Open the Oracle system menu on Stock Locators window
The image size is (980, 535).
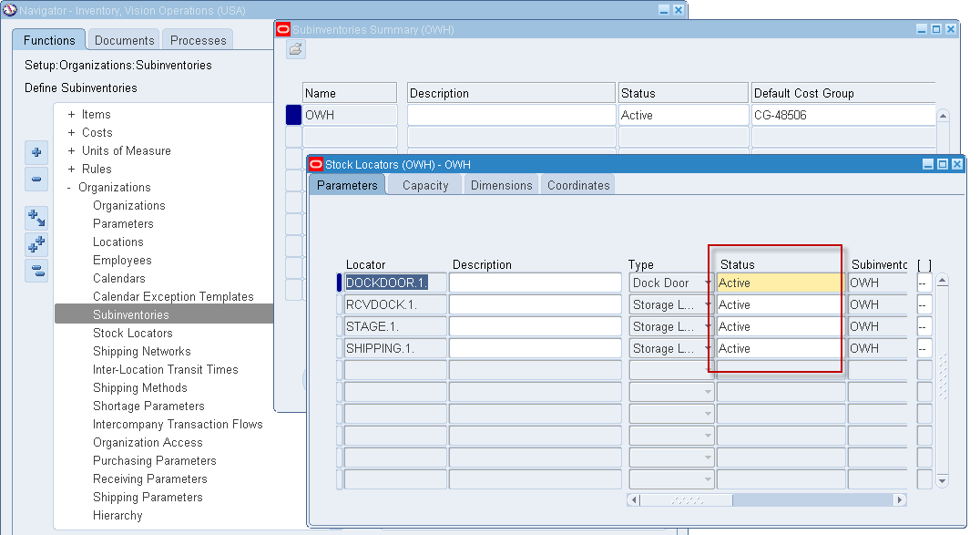(318, 164)
